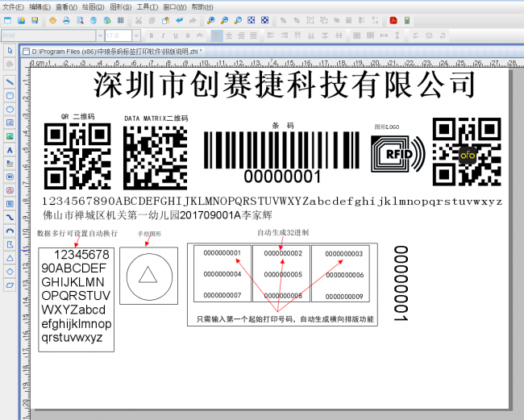Select the vertical rotated text 00000001
The width and height of the screenshot is (524, 420).
(x=401, y=283)
